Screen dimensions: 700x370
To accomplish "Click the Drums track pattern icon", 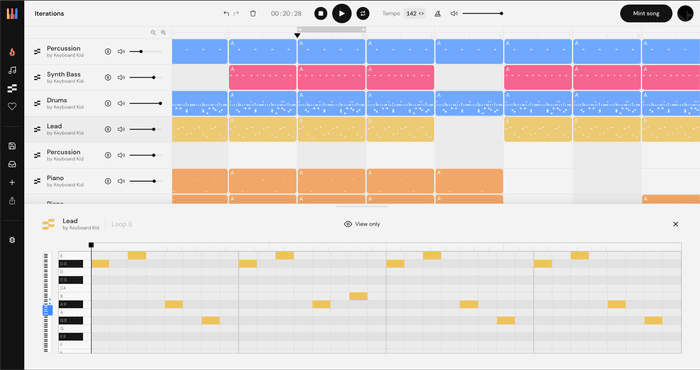I will (37, 103).
